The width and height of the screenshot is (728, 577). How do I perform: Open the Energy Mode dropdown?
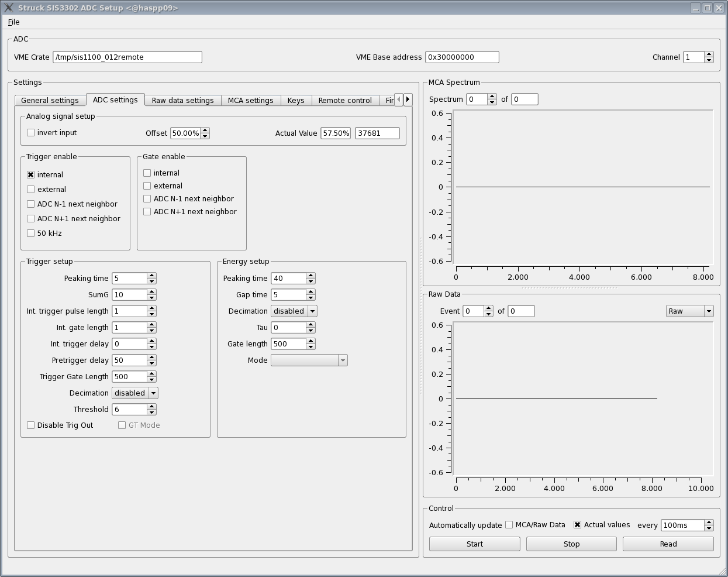(309, 360)
